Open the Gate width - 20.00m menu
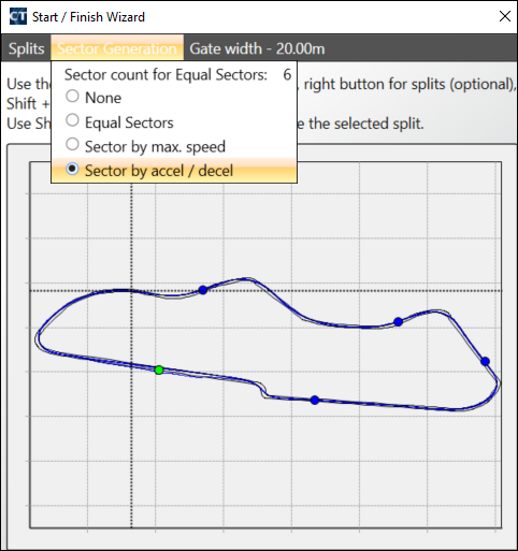The width and height of the screenshot is (518, 551). click(x=257, y=48)
